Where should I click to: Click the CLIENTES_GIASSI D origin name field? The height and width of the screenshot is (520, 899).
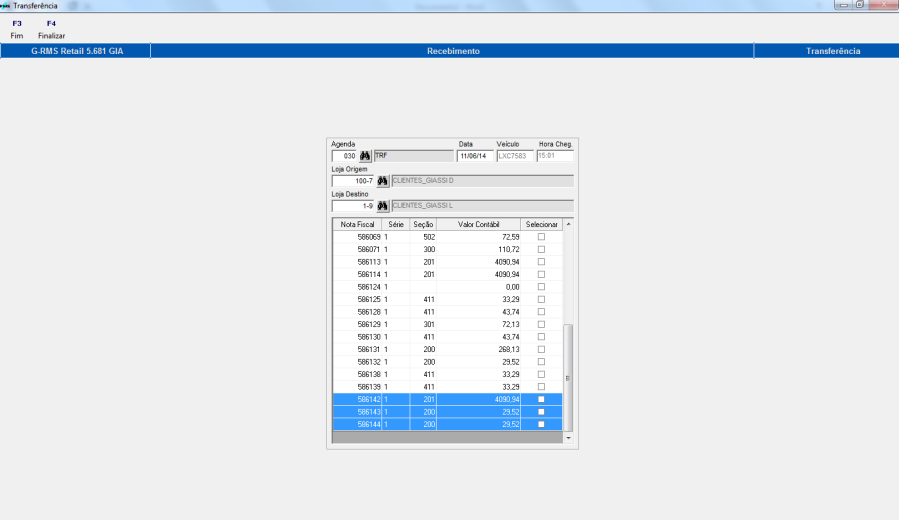pyautogui.click(x=482, y=181)
